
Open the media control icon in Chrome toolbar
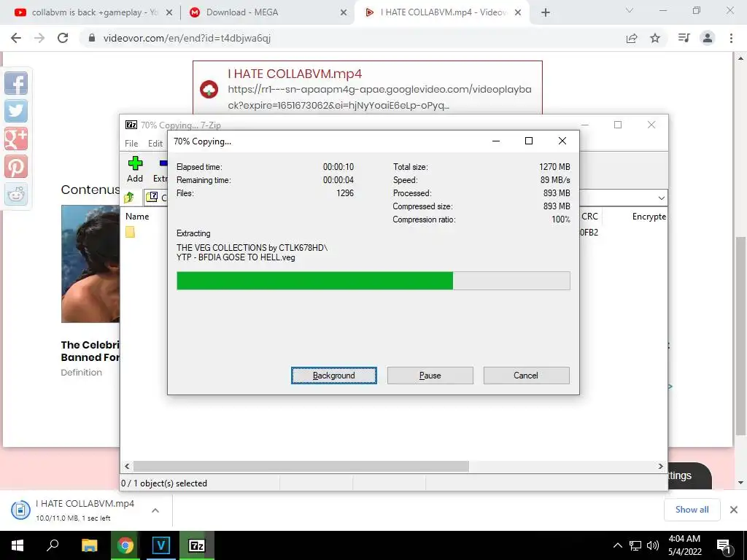[x=684, y=38]
